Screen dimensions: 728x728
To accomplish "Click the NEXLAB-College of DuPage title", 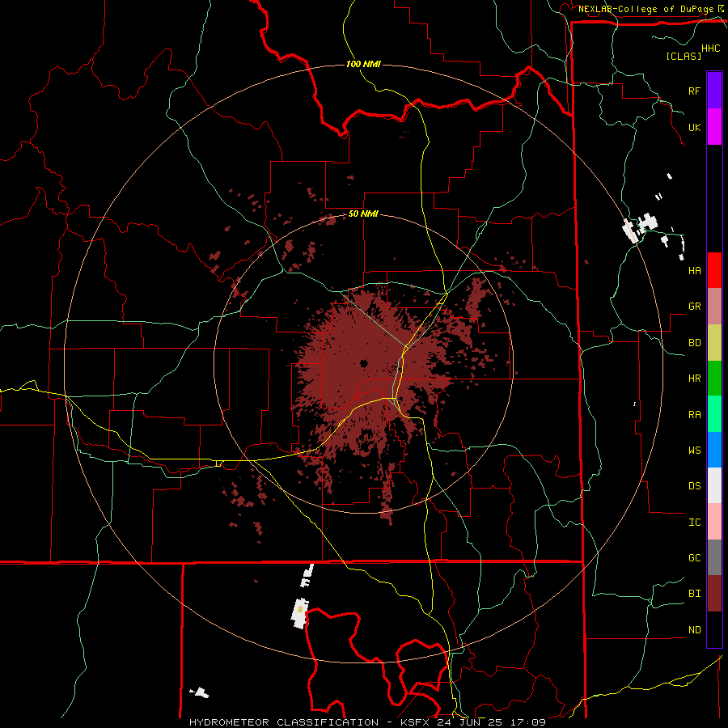I will [x=645, y=9].
